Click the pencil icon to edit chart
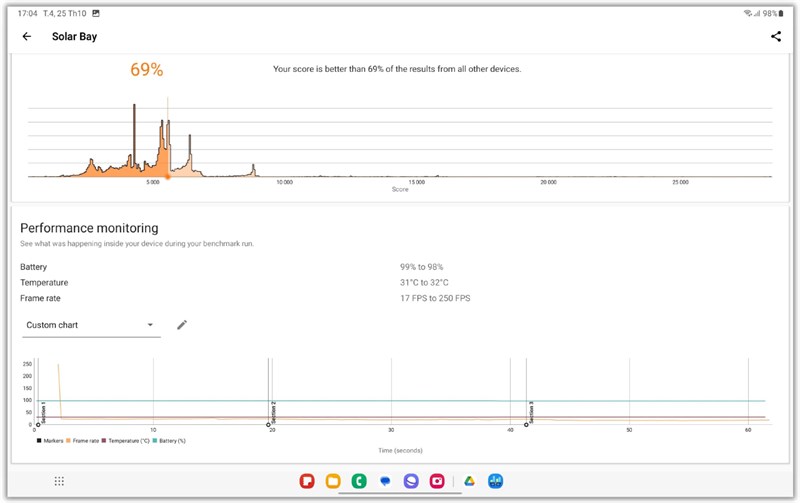The image size is (800, 503). point(182,325)
